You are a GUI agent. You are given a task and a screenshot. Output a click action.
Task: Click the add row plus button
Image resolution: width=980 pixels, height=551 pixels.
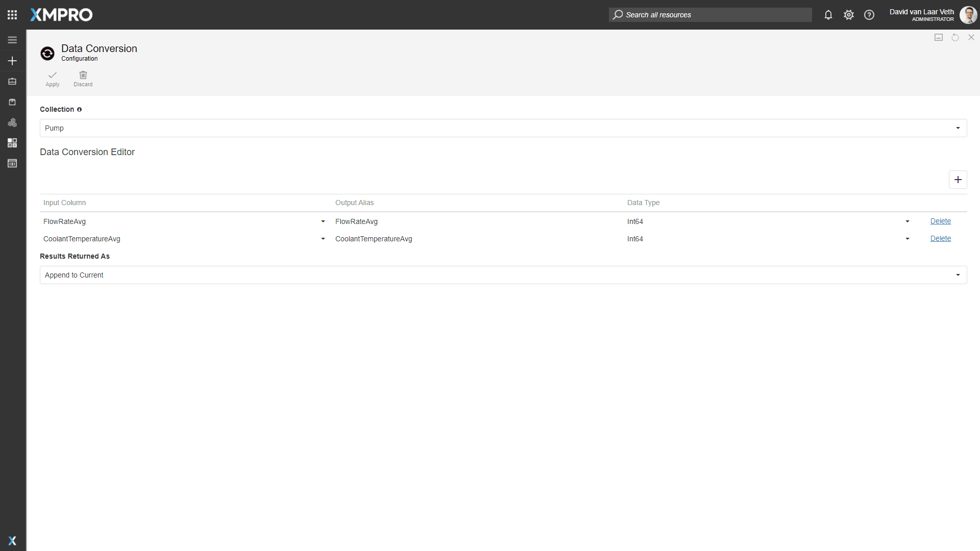958,180
